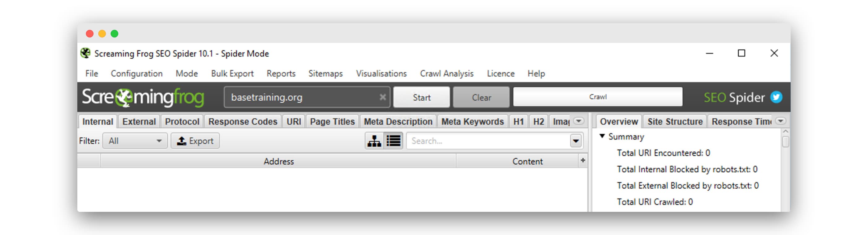
Task: Select Total External Blocked by robots.txt row
Action: pyautogui.click(x=688, y=186)
